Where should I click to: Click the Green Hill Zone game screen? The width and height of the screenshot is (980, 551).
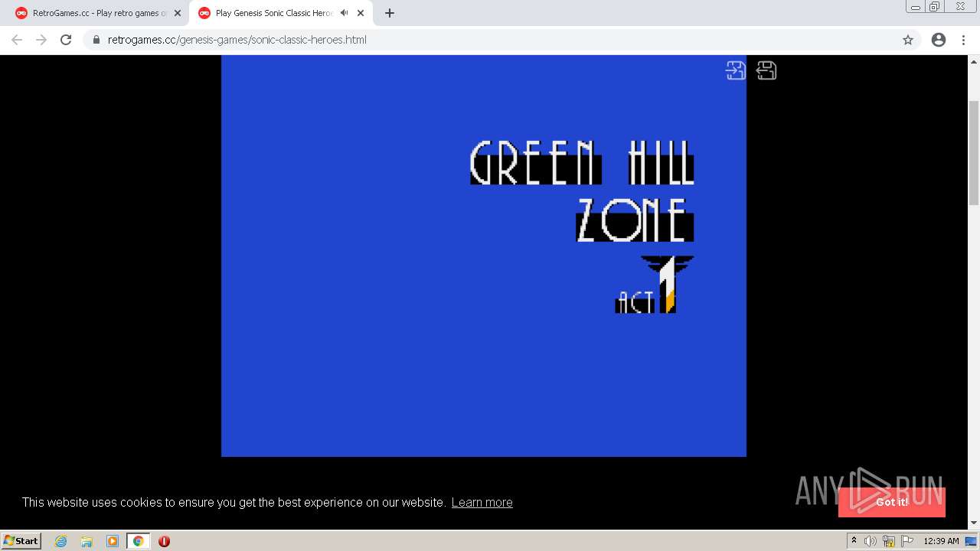coord(484,256)
